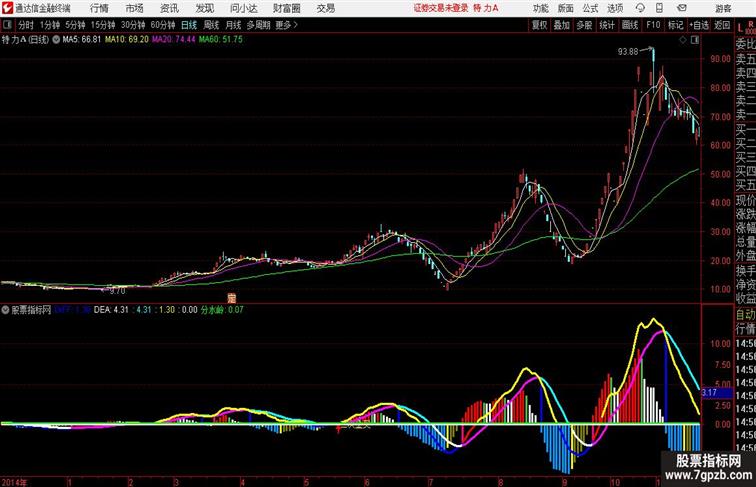This screenshot has height=487, width=756.
Task: Open the 交易 menu
Action: [325, 8]
